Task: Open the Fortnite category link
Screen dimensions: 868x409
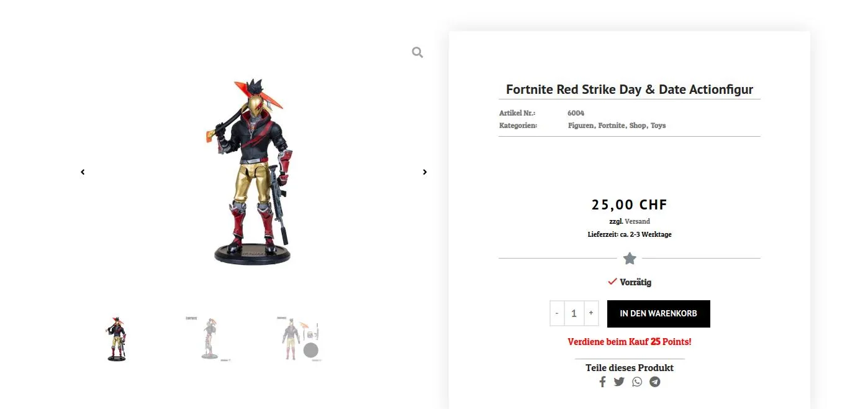Action: 612,126
